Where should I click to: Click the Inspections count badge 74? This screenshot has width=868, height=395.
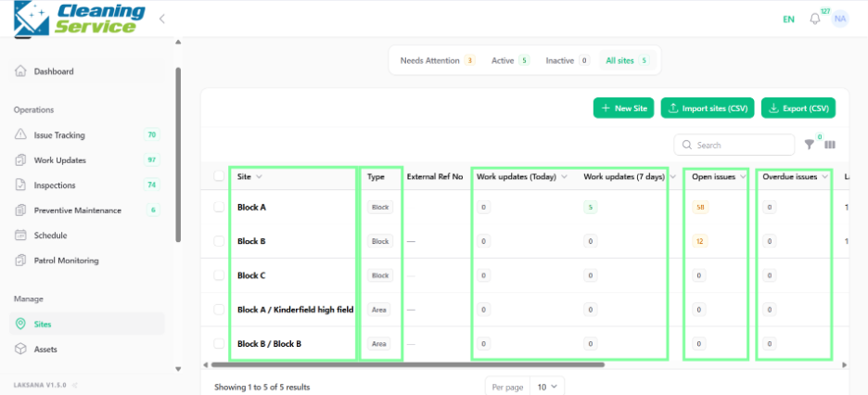[x=152, y=185]
